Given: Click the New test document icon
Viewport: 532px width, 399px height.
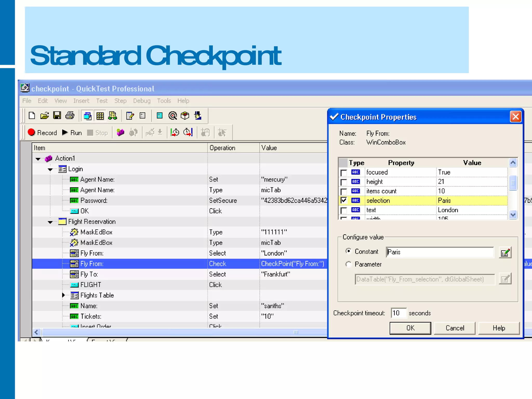Looking at the screenshot, I should [32, 116].
